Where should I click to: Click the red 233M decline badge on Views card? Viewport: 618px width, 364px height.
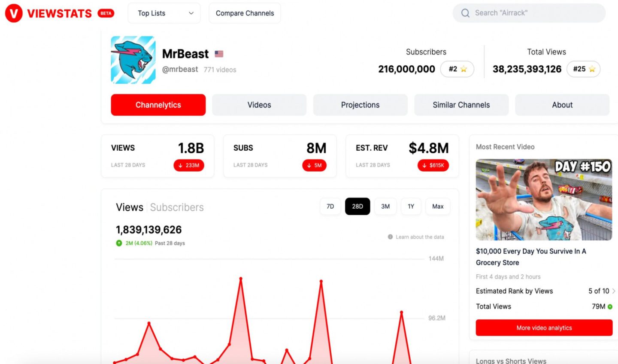point(189,165)
